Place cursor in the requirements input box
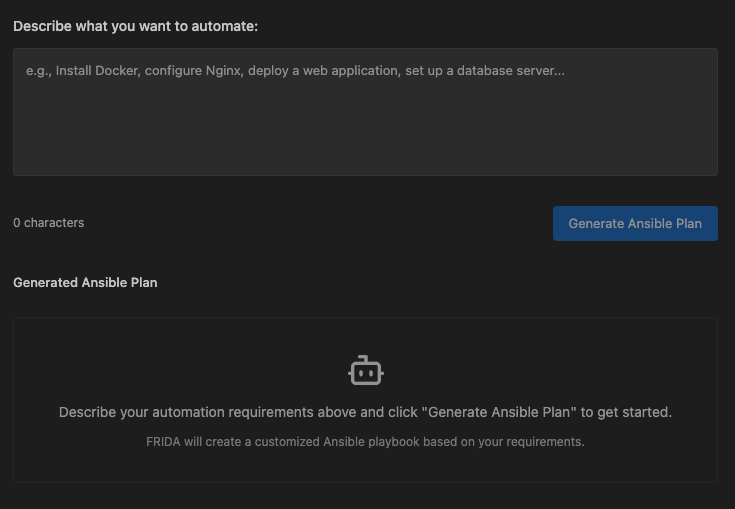 (x=365, y=112)
